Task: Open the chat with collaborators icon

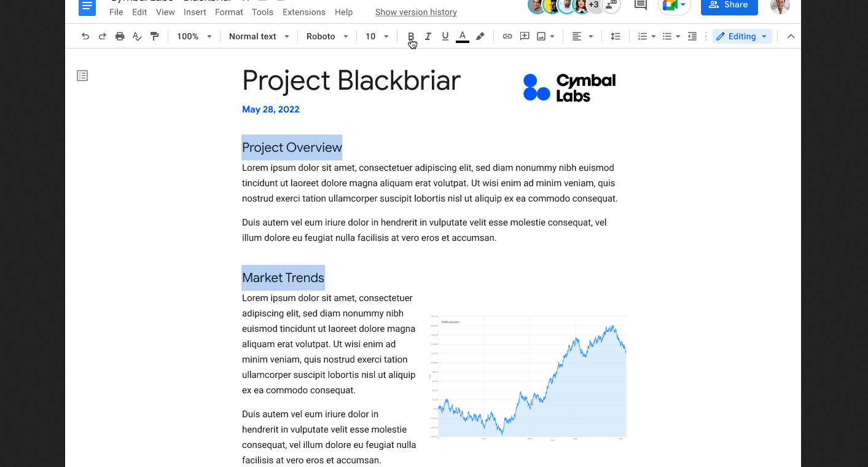Action: click(x=611, y=6)
